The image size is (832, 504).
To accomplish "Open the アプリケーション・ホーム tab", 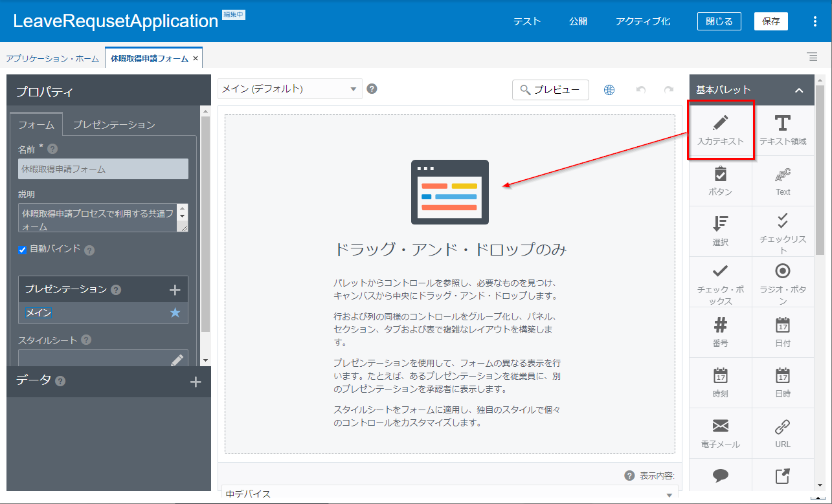I will pos(52,58).
